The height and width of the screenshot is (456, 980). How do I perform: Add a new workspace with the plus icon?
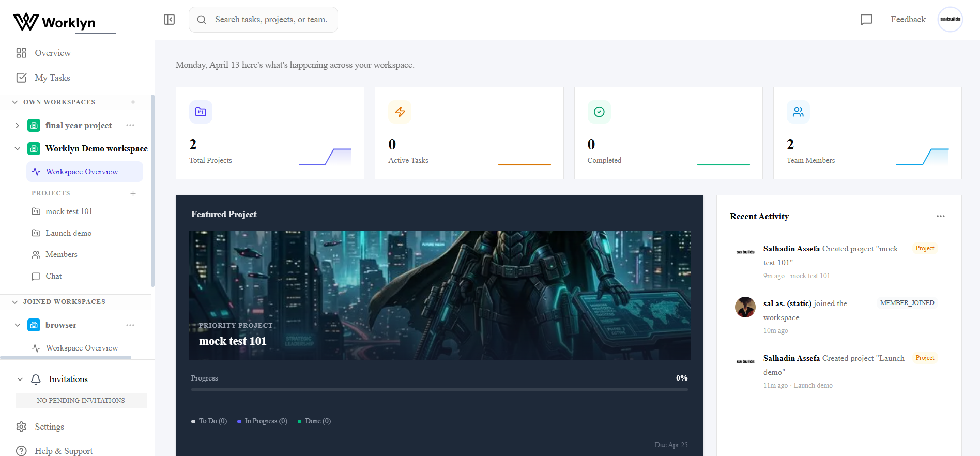pos(133,102)
